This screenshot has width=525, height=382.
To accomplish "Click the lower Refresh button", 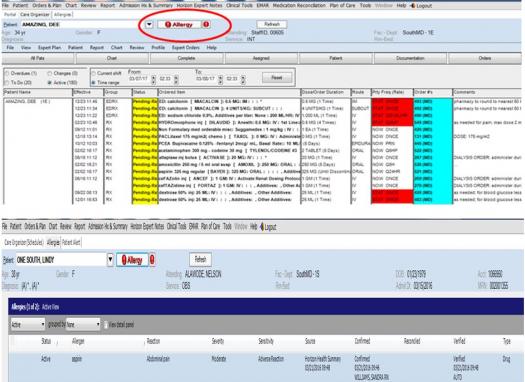I will [200, 259].
